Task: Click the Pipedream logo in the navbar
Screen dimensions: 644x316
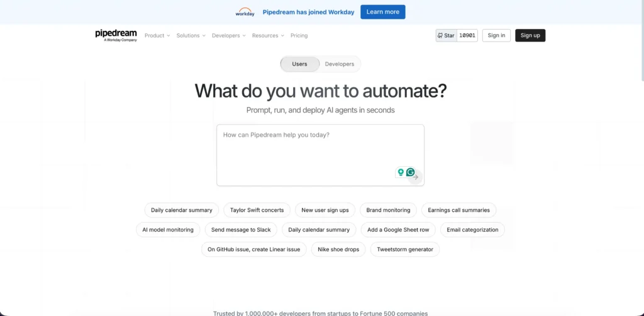Action: click(116, 35)
